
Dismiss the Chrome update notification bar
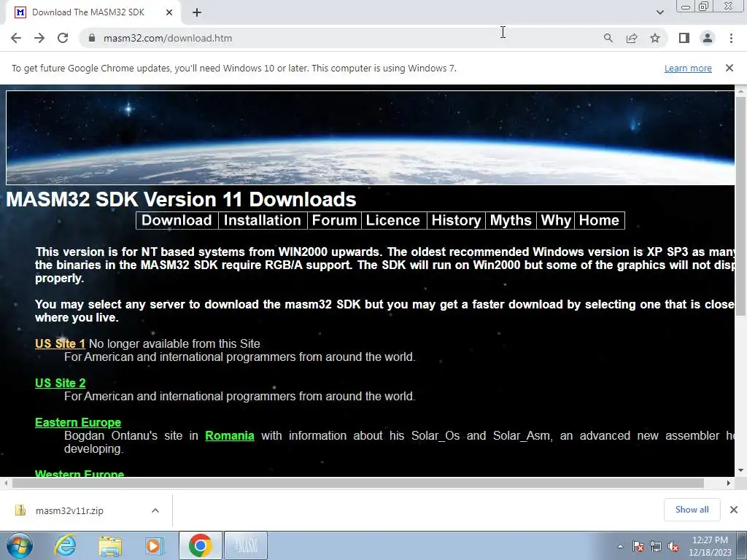point(729,68)
